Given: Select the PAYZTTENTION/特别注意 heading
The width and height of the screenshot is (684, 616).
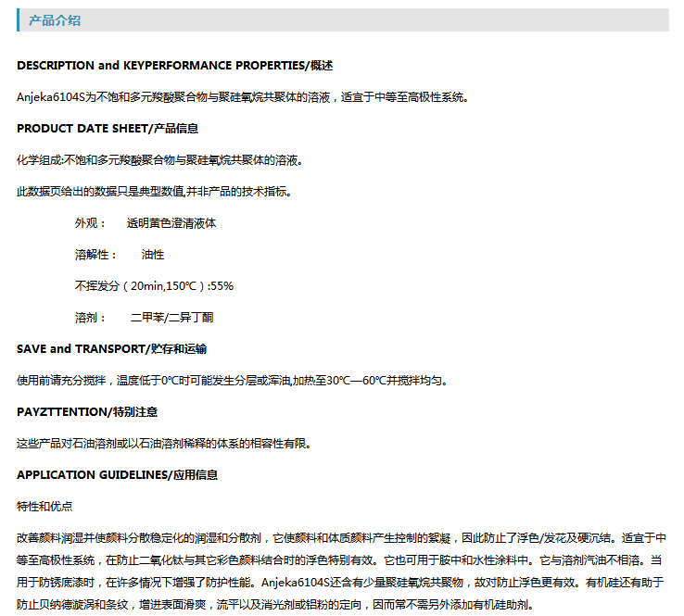Looking at the screenshot, I should pyautogui.click(x=93, y=411).
